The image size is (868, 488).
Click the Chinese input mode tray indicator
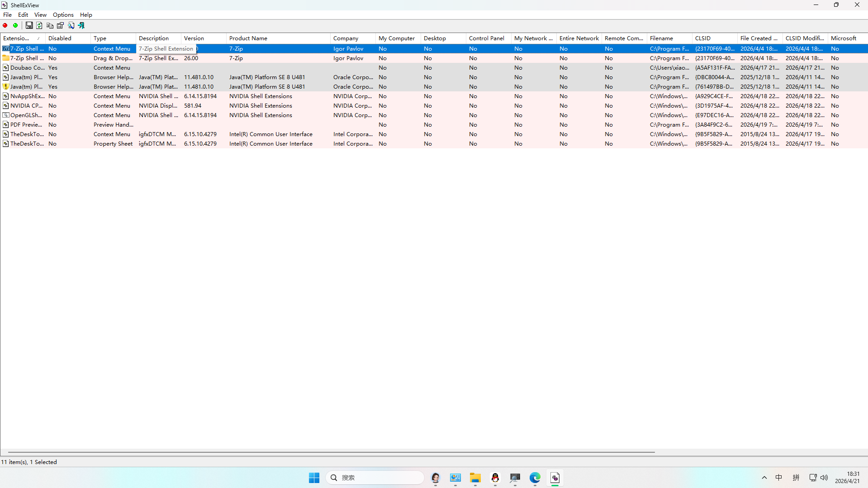click(779, 478)
